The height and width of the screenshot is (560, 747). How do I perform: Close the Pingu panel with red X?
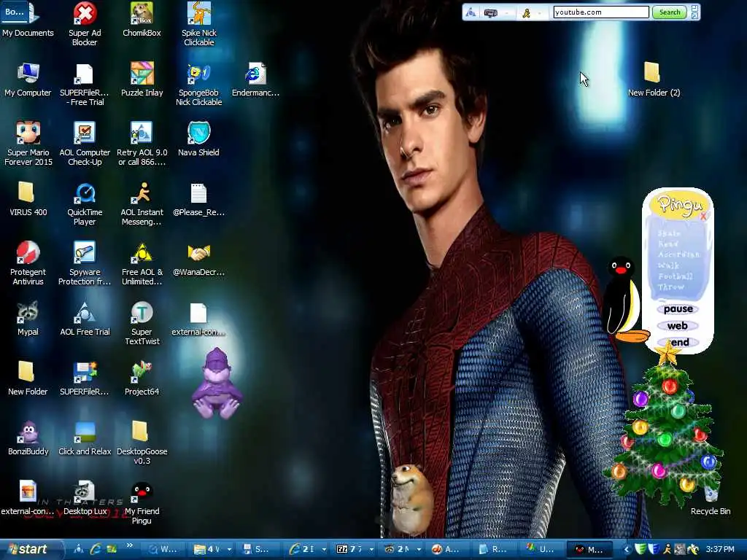coord(703,216)
